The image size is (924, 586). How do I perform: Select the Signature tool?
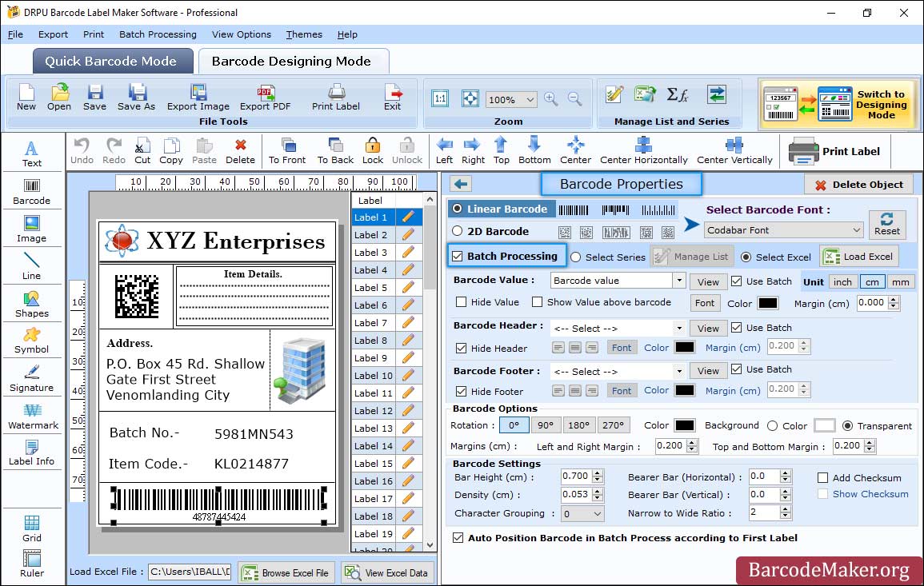32,379
